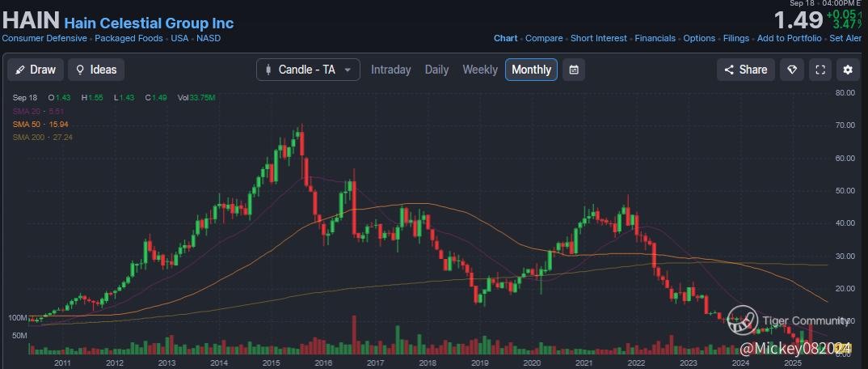Screen dimensions: 868x369
Task: Click the Vol 33.75M readout
Action: tap(196, 98)
